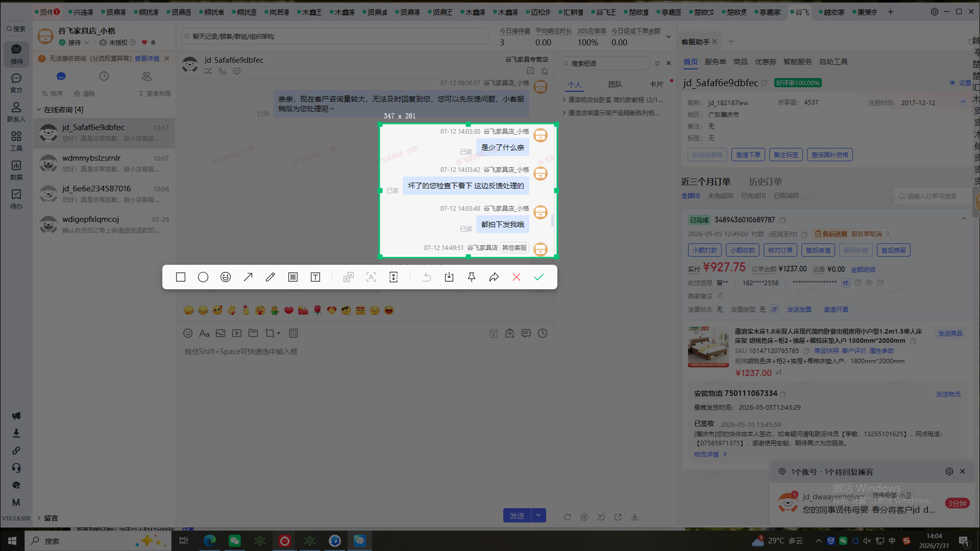
Task: Switch to the 历史订单 tab
Action: [x=765, y=182]
